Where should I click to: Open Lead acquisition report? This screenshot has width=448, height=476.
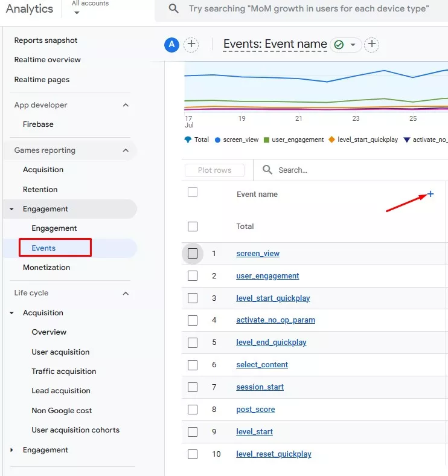pyautogui.click(x=61, y=391)
